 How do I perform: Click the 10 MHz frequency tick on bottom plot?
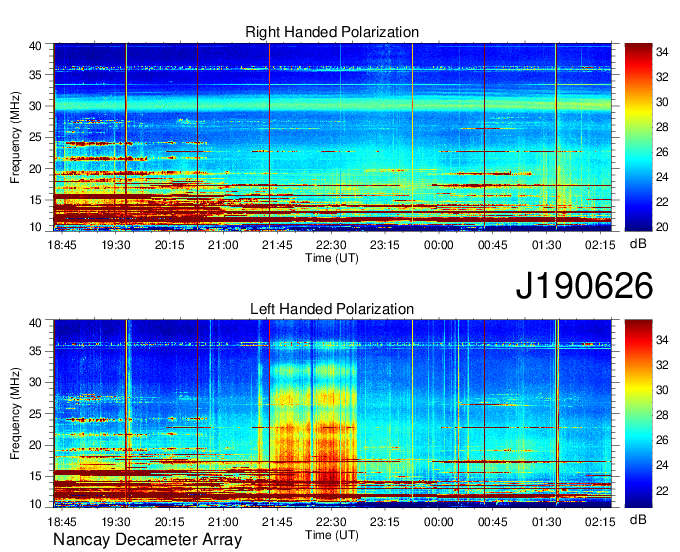(x=35, y=504)
